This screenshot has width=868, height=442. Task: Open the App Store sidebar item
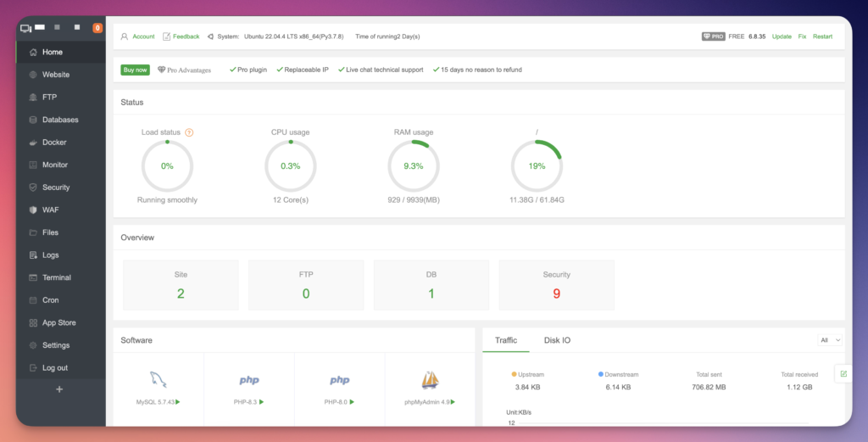click(58, 322)
